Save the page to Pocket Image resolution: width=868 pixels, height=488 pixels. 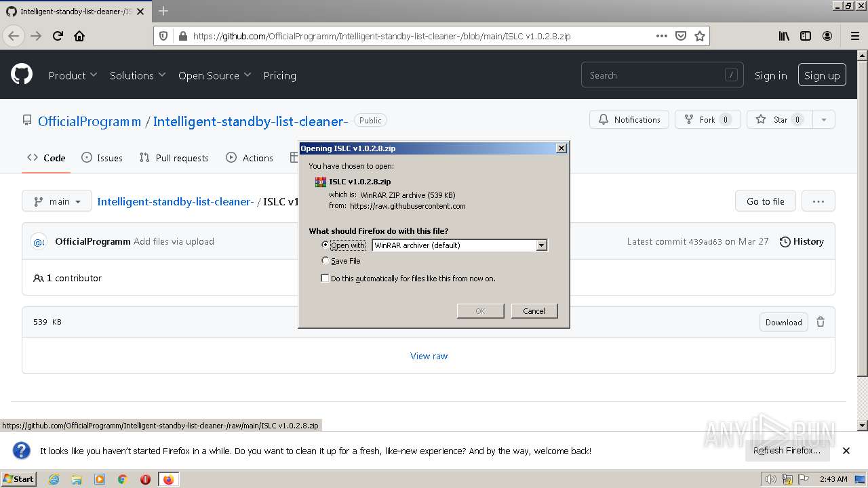tap(681, 36)
